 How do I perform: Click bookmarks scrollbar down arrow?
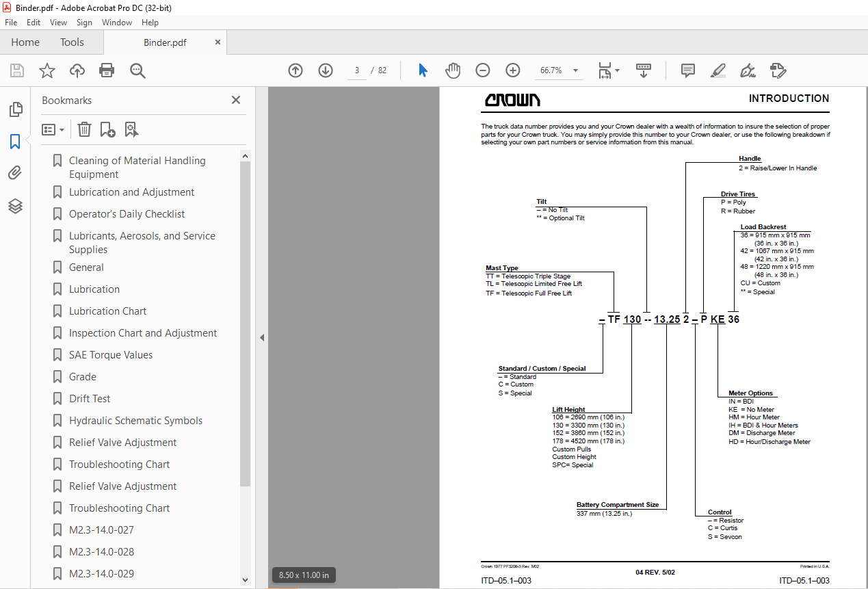[246, 579]
